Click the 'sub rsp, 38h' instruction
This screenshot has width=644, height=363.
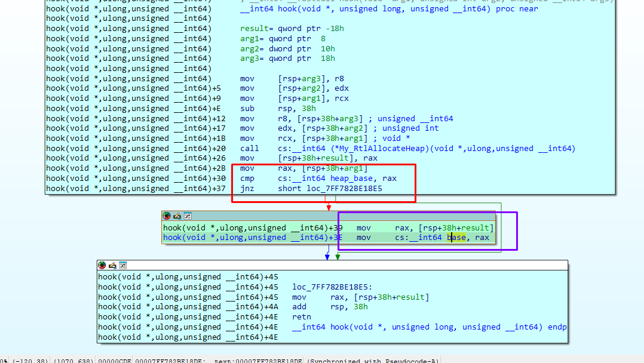(x=278, y=109)
